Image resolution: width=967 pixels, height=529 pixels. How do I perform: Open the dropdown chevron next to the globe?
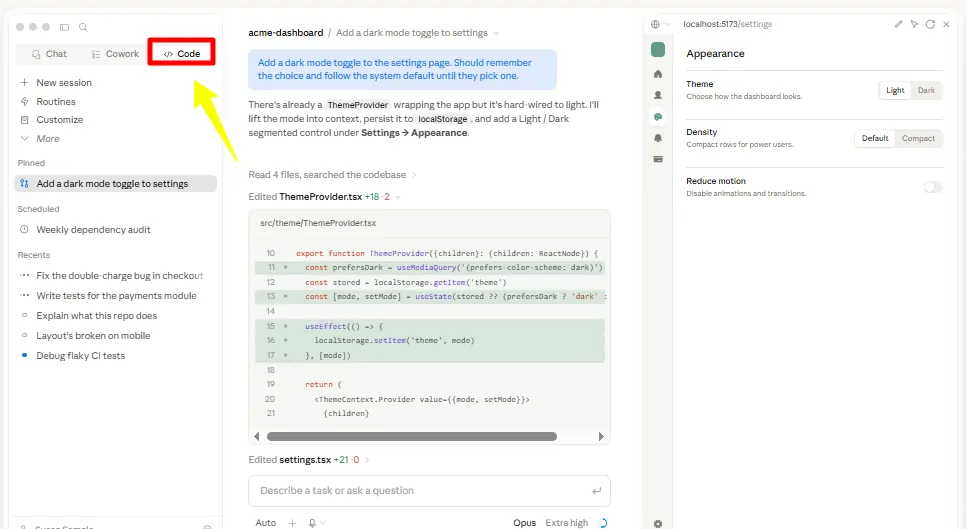667,25
